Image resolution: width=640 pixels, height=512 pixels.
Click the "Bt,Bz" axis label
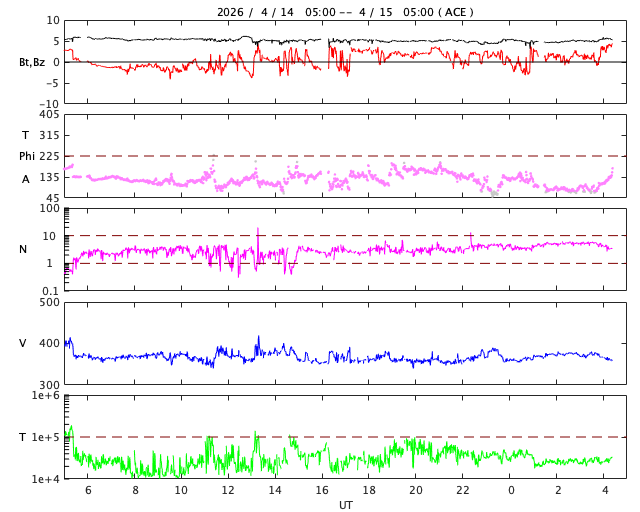tap(31, 62)
